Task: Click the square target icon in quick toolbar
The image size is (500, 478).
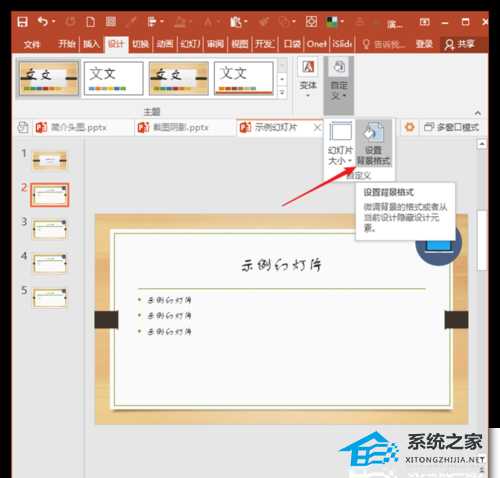Action: (311, 22)
